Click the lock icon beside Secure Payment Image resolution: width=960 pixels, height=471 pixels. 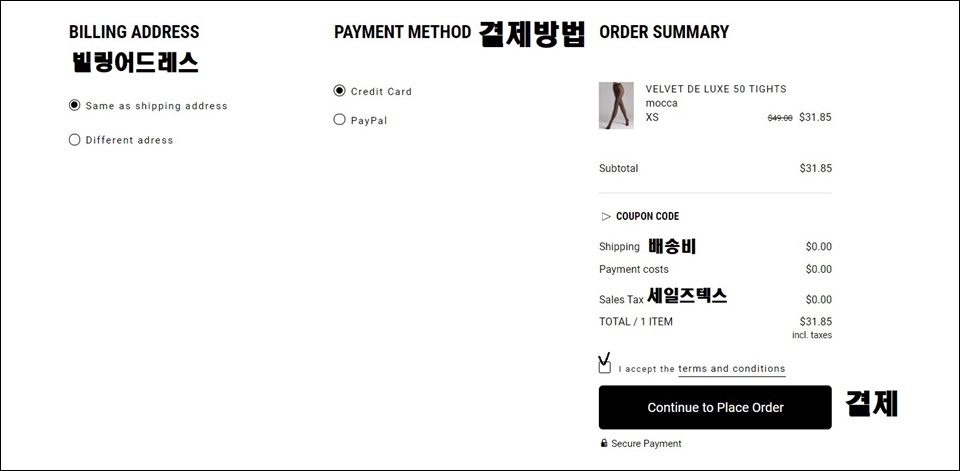click(x=604, y=443)
